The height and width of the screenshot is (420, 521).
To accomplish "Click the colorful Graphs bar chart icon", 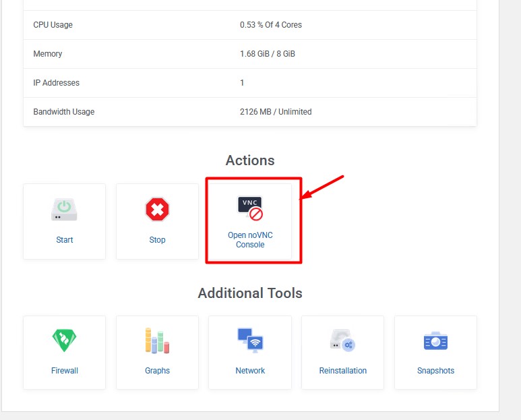I will click(157, 340).
